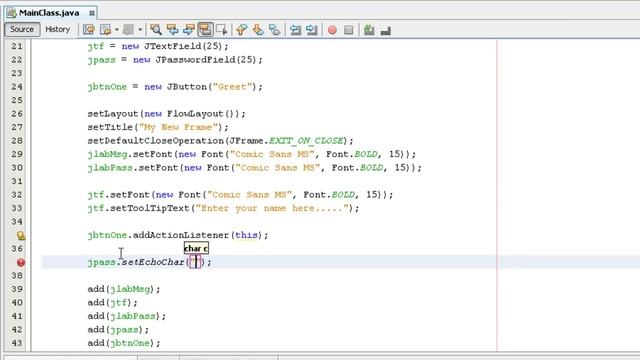Click the Comment code icon
This screenshot has width=640, height=360.
pos(369,29)
